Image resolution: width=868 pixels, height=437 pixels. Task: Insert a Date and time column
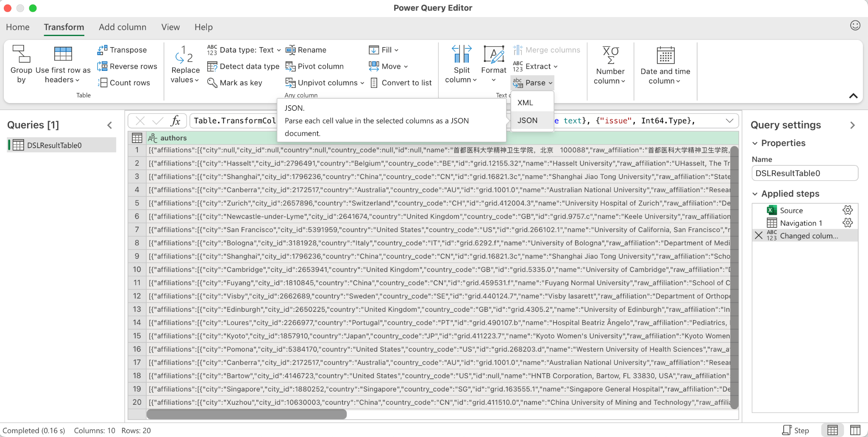point(664,64)
